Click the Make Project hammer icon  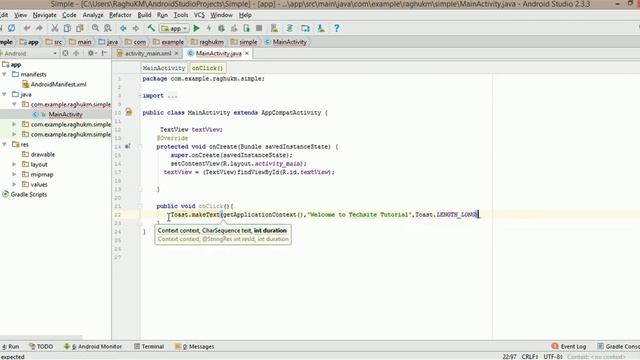point(151,28)
